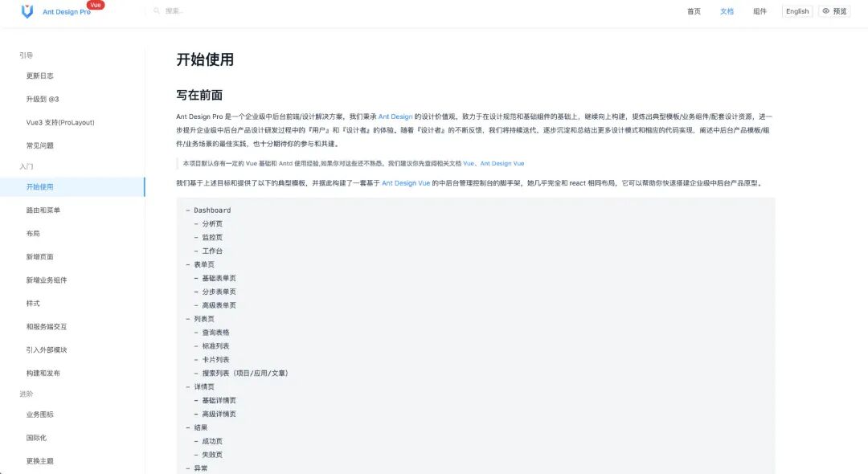Open the Ant Design Vue link in the note
This screenshot has height=474, width=868.
[502, 163]
